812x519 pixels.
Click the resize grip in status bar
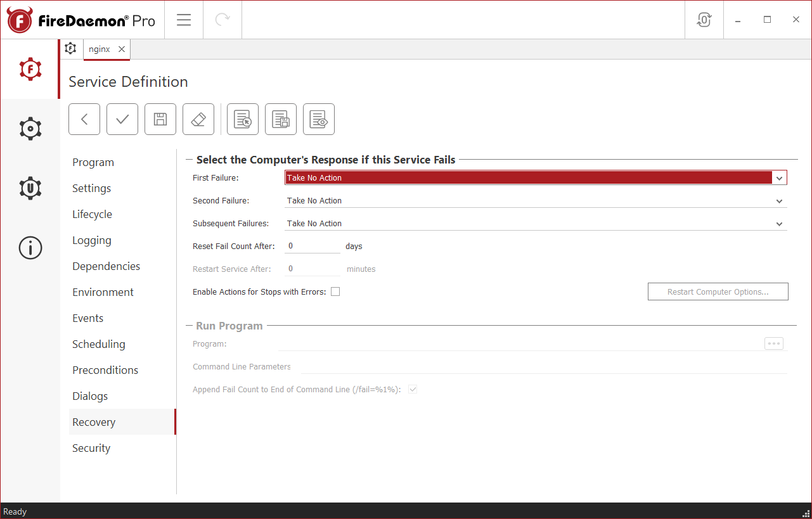pos(807,514)
